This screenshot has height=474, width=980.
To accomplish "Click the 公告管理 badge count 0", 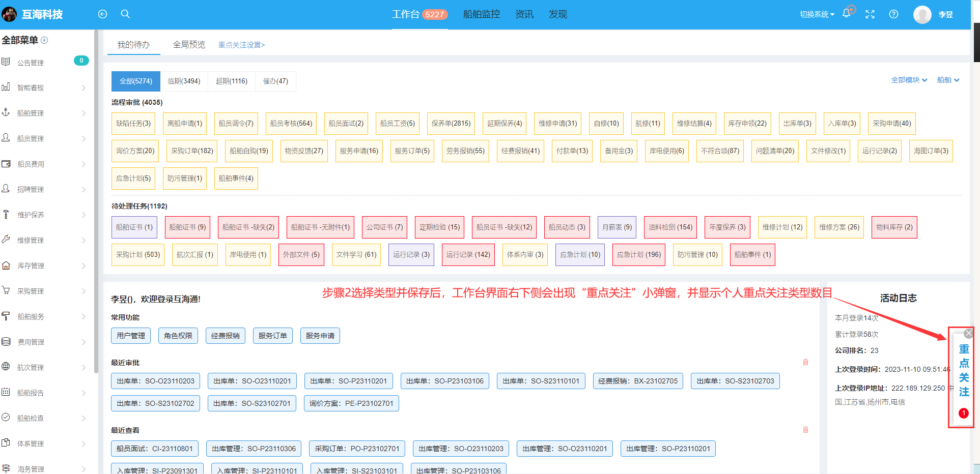I will pyautogui.click(x=81, y=61).
